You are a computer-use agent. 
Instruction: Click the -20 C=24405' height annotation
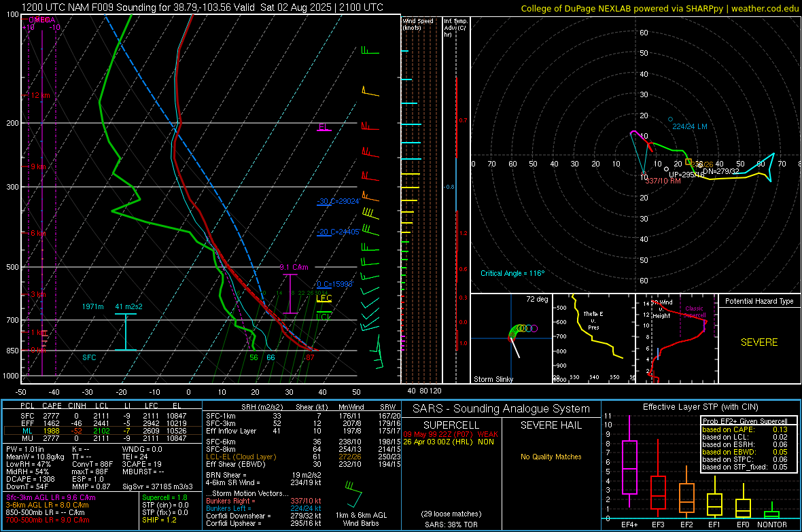click(338, 232)
